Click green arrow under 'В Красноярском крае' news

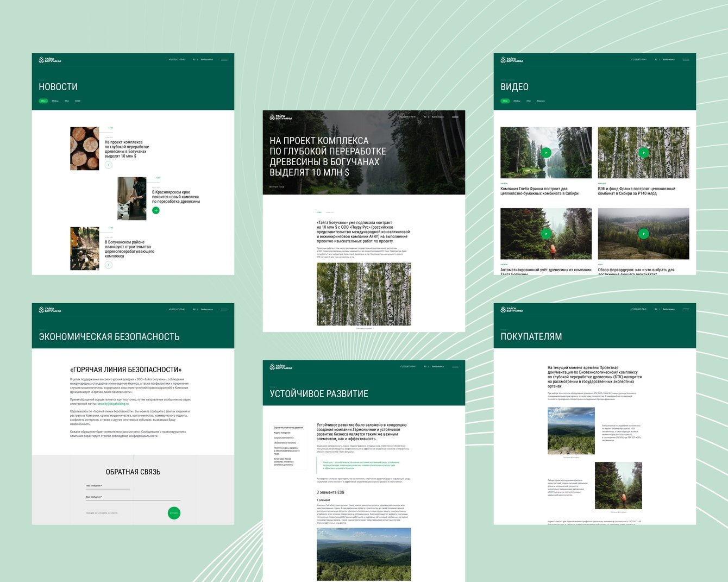tap(156, 210)
